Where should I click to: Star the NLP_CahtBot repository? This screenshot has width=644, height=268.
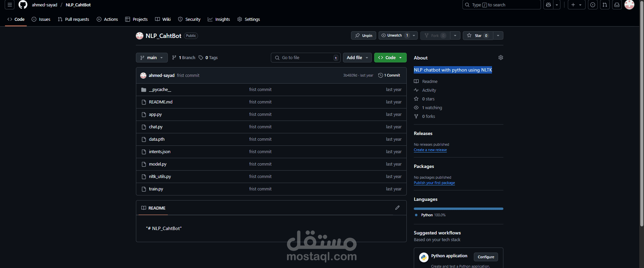[x=478, y=36]
